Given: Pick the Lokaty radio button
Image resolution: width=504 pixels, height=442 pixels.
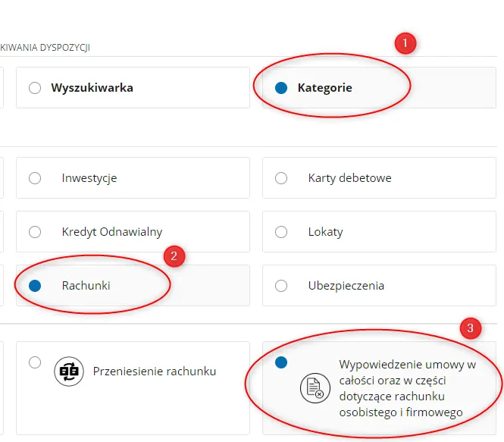Looking at the screenshot, I should click(x=281, y=232).
